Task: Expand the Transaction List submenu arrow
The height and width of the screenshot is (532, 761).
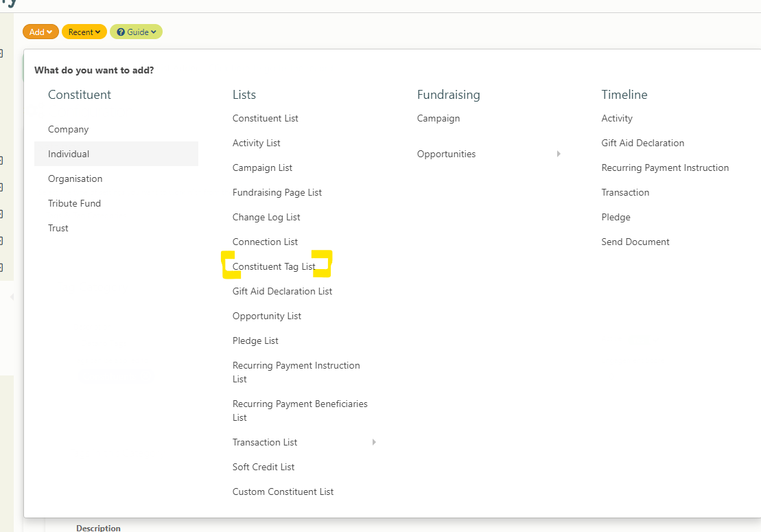Action: click(374, 442)
